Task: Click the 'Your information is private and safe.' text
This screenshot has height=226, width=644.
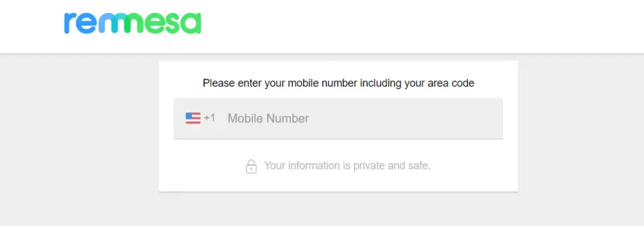Action: coord(347,166)
